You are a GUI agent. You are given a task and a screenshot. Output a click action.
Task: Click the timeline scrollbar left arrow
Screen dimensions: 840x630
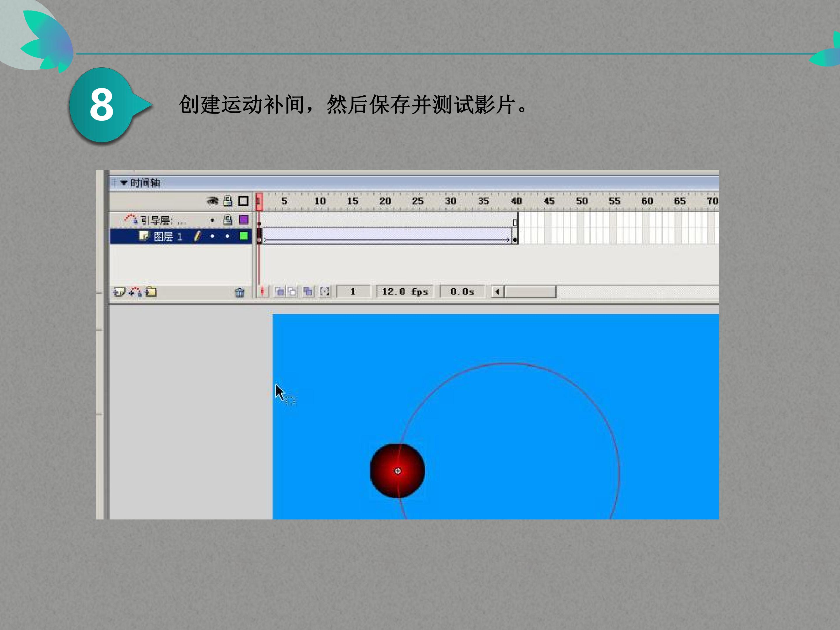click(497, 292)
